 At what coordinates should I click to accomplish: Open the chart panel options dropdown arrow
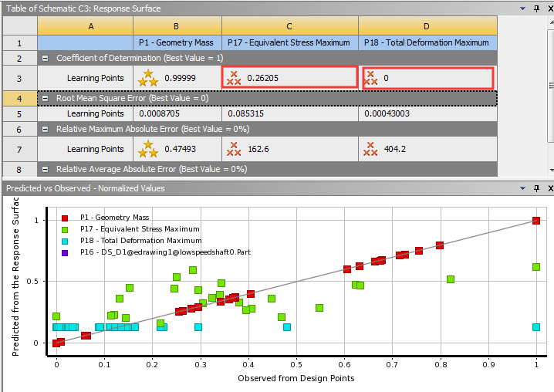coord(523,188)
